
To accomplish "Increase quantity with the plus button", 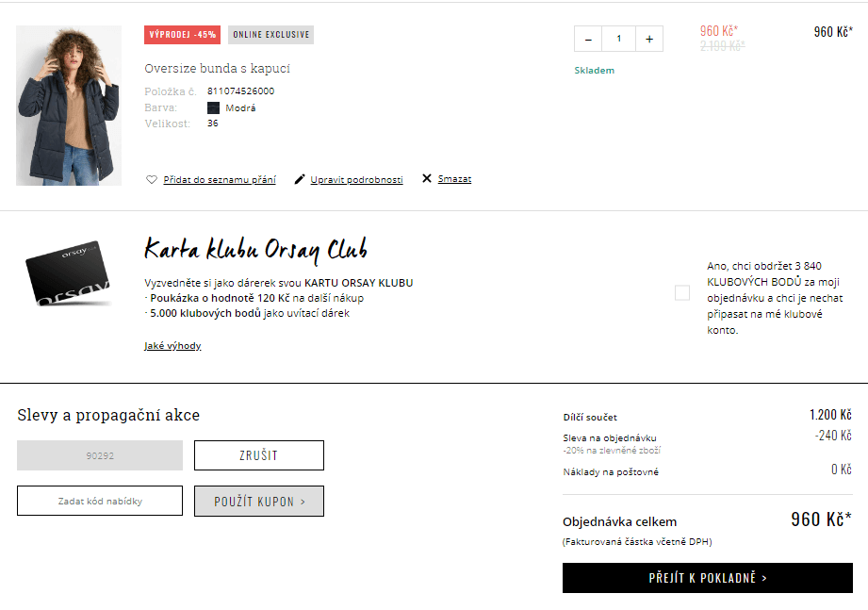I will (x=649, y=39).
